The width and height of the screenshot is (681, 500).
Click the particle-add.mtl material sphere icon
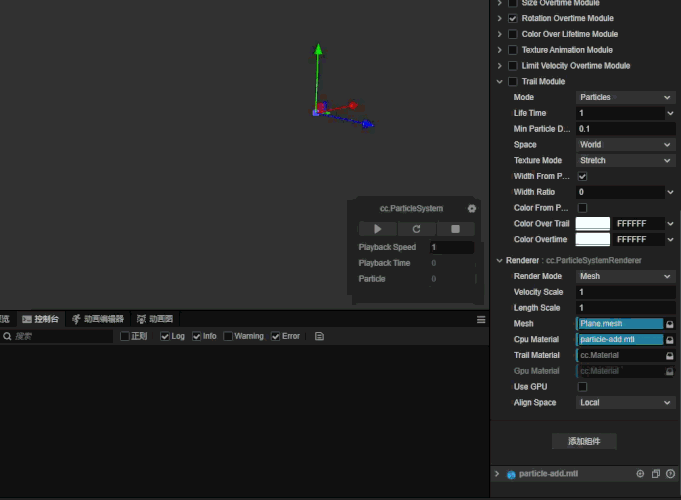[511, 475]
